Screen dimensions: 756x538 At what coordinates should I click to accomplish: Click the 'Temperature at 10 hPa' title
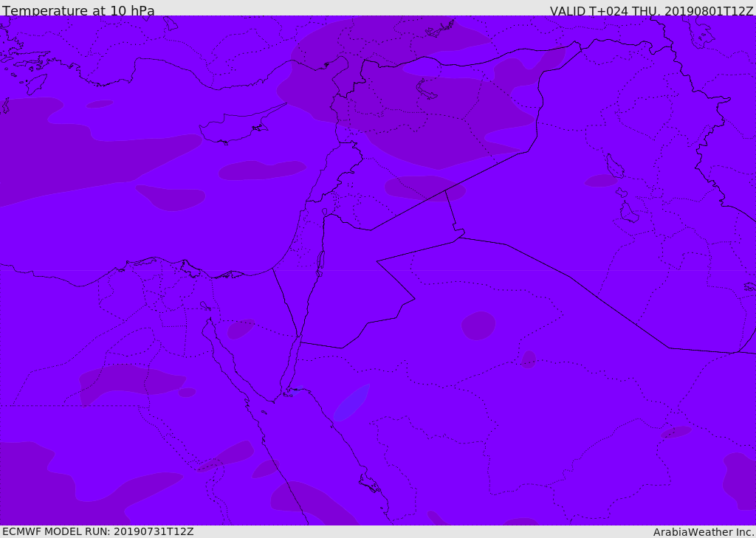[78, 10]
